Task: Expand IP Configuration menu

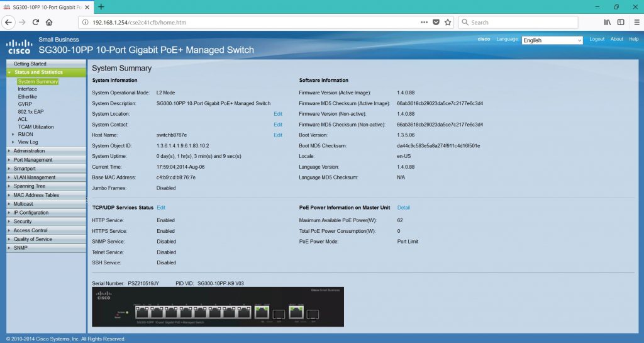Action: (x=46, y=212)
